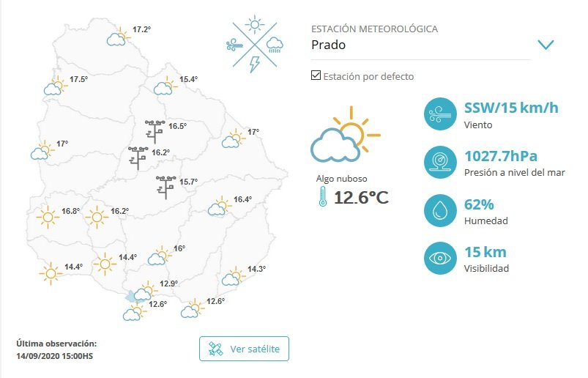Click the visibility eye icon
The width and height of the screenshot is (588, 378).
coord(440,258)
